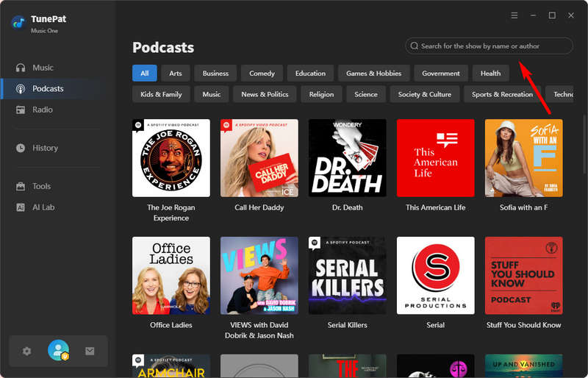Open Sofia with an F cover

[x=523, y=158]
